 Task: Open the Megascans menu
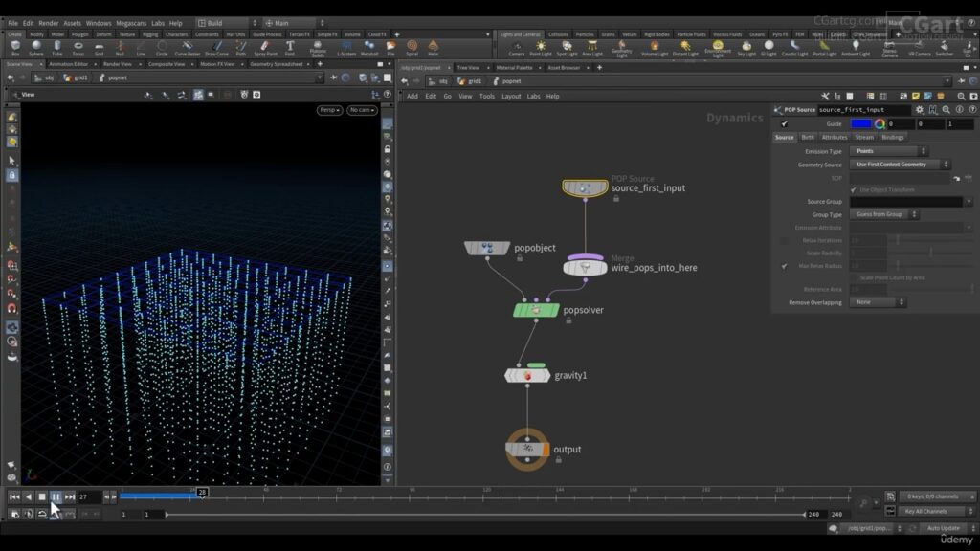(x=130, y=23)
